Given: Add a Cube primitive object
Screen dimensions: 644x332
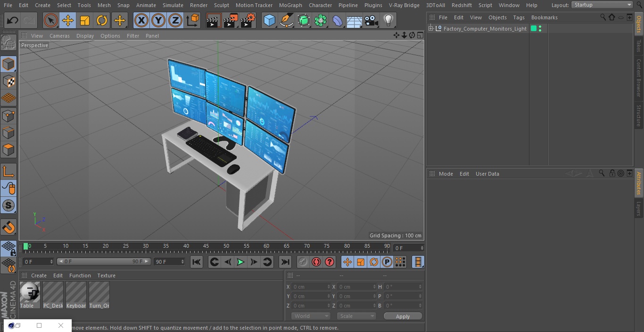Looking at the screenshot, I should pyautogui.click(x=269, y=20).
